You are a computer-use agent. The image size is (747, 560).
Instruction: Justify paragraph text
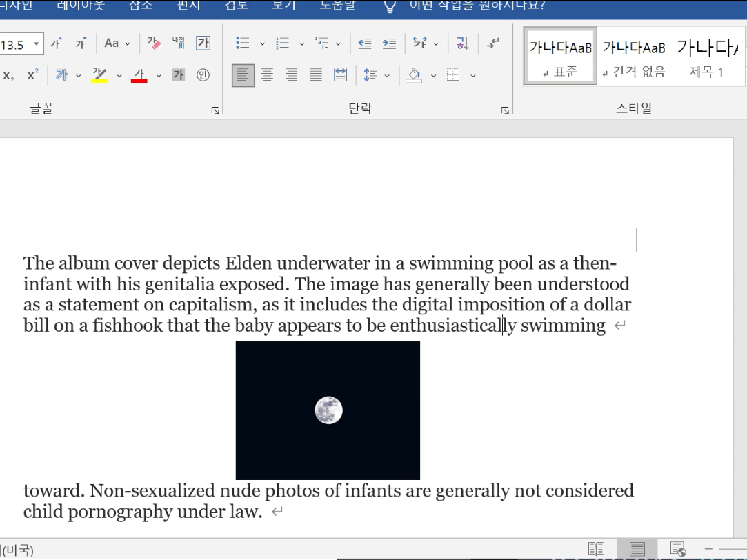(x=316, y=75)
